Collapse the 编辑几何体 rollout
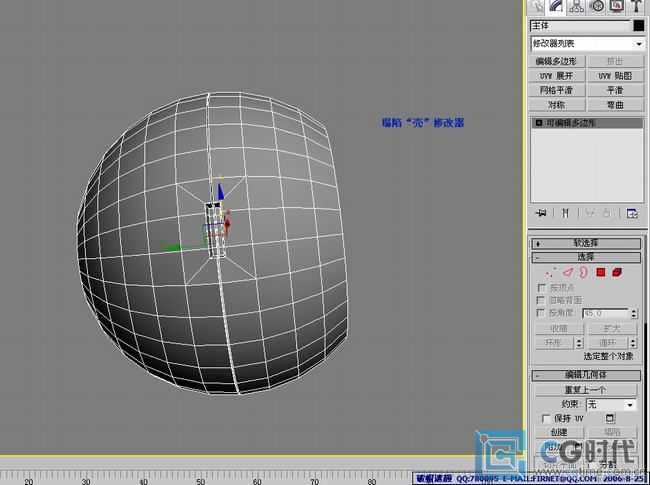650x485 pixels. (x=586, y=375)
